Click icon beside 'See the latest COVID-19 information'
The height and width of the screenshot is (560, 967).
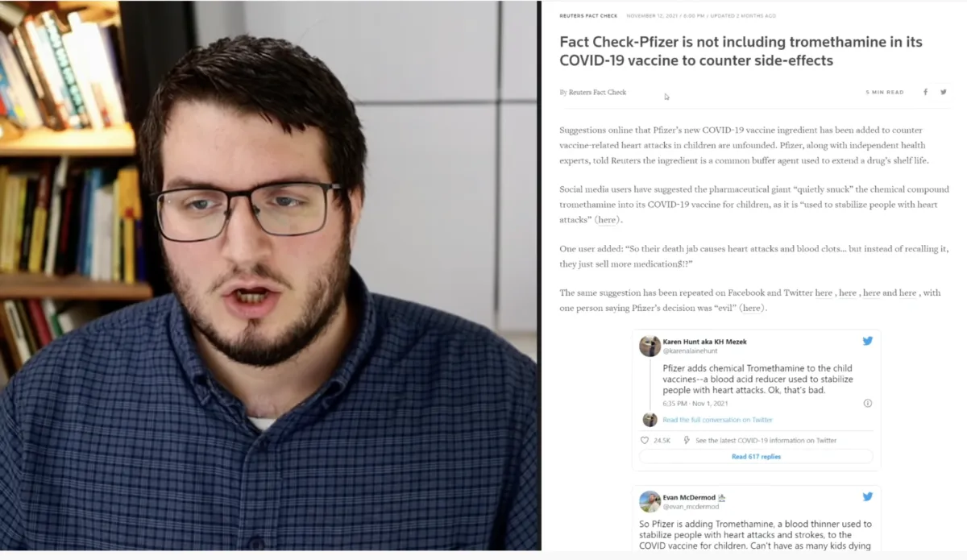click(x=687, y=440)
